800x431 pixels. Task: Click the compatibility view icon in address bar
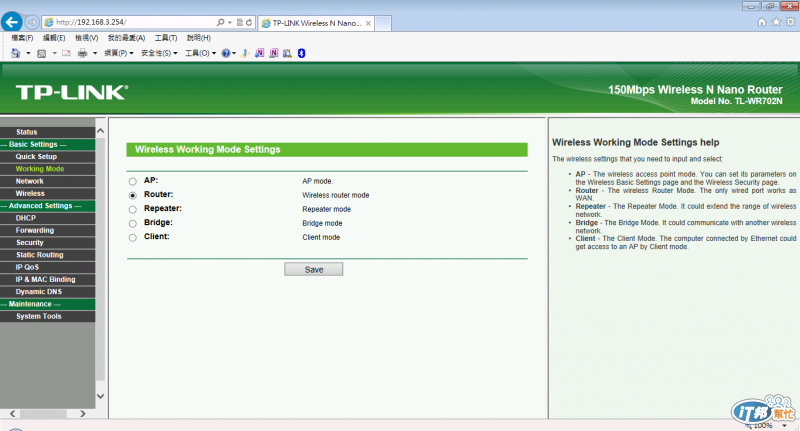(240, 22)
